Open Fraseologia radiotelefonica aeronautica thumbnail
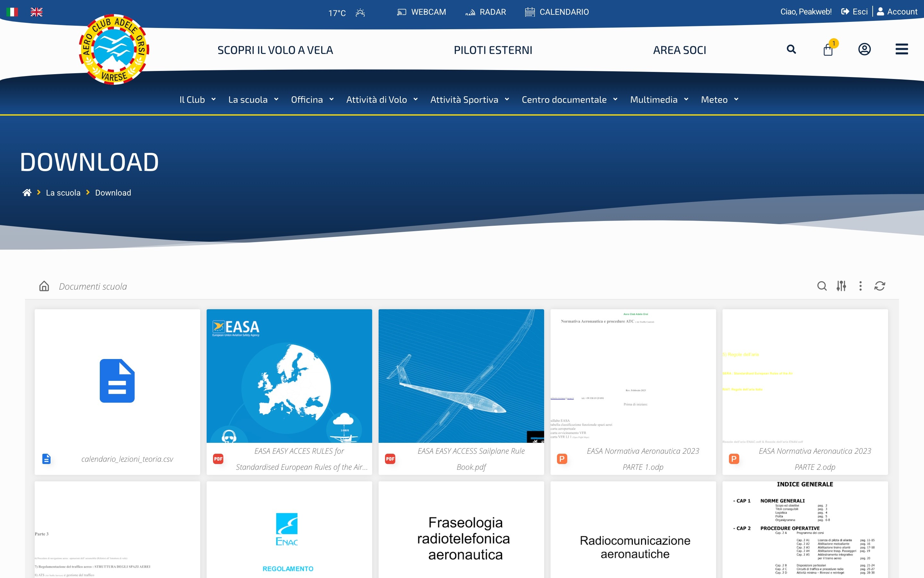This screenshot has width=924, height=578. [461, 530]
